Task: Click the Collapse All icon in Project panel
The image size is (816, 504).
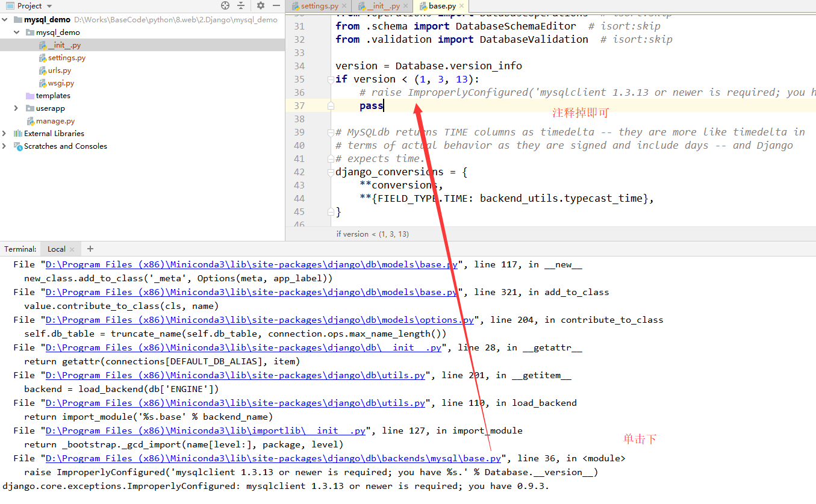Action: (240, 5)
